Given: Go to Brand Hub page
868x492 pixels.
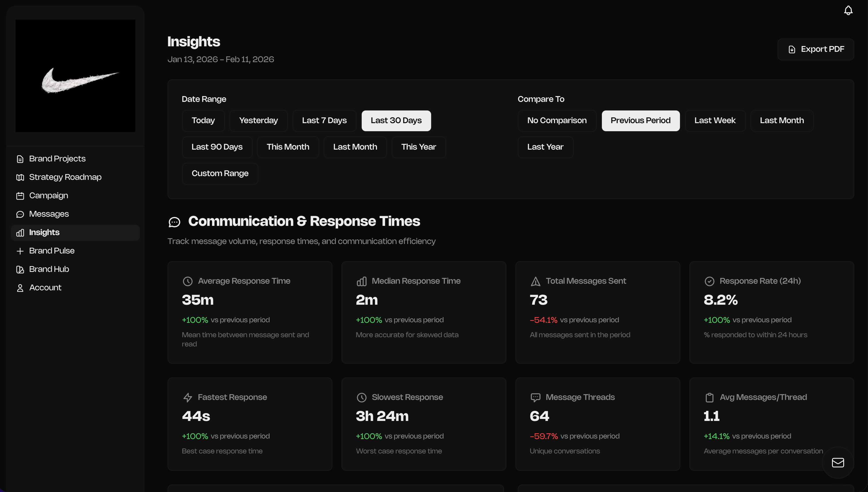Looking at the screenshot, I should (49, 269).
